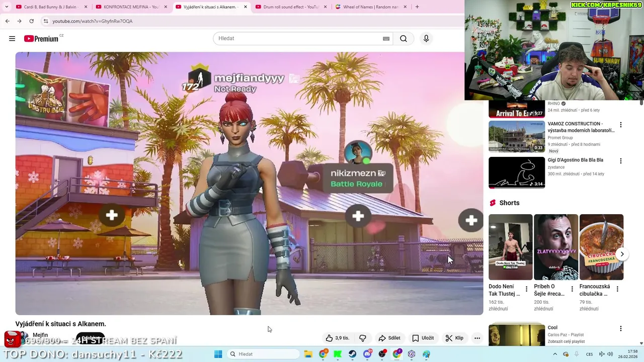Close the KONFRONTACE MEJFINA tab
This screenshot has width=644, height=362.
[166, 7]
